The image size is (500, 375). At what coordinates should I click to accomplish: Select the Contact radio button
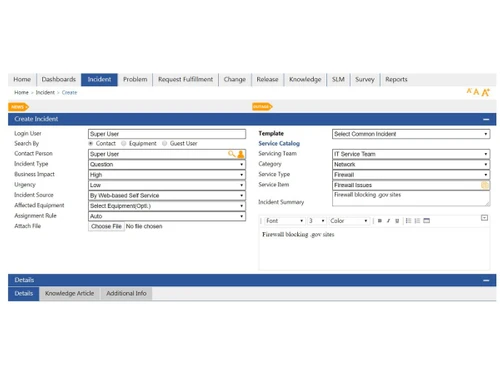click(91, 143)
